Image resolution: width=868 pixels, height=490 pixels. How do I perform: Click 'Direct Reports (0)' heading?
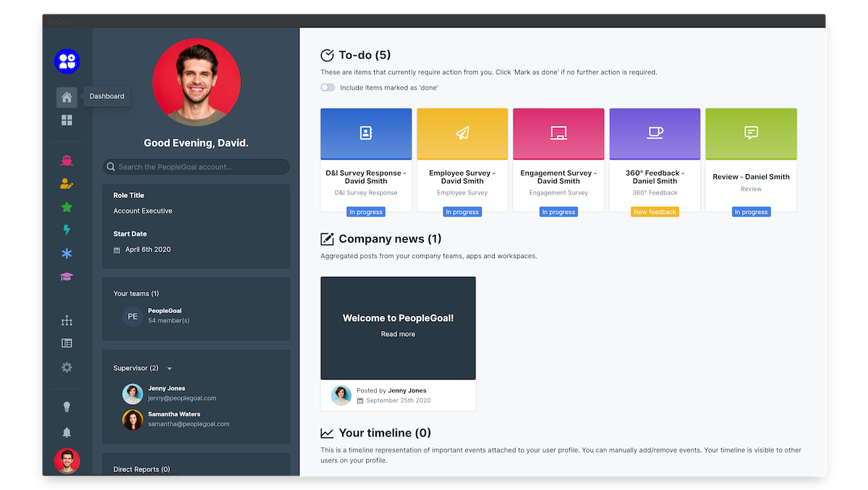point(141,470)
